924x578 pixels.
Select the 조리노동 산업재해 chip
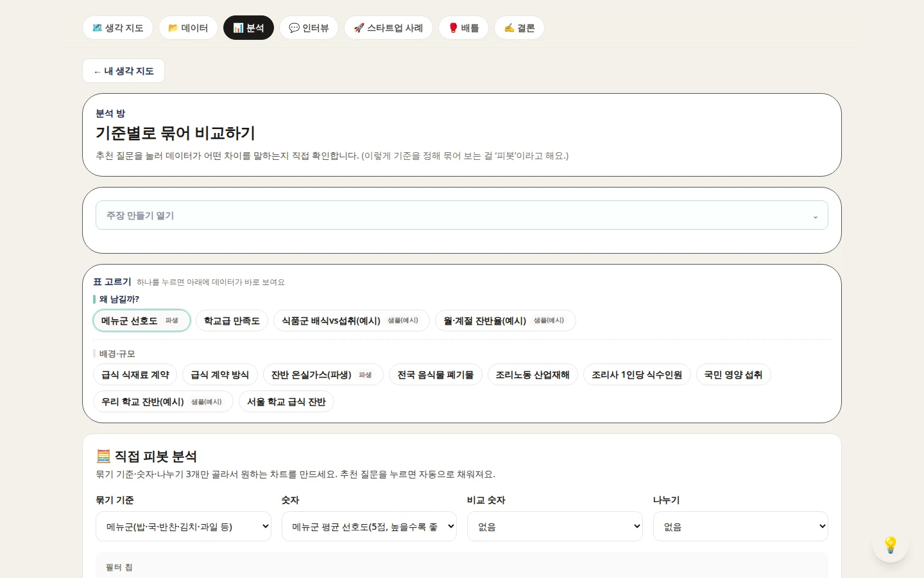(533, 374)
